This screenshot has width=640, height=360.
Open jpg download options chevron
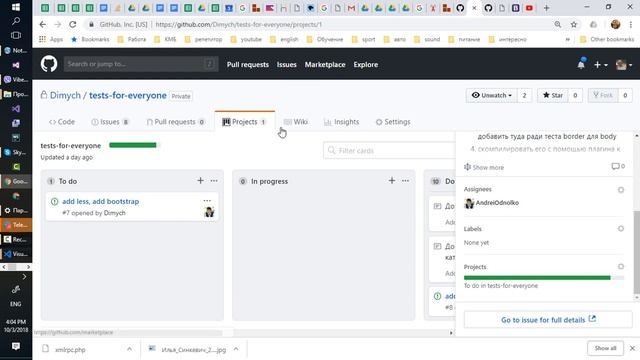(x=236, y=349)
